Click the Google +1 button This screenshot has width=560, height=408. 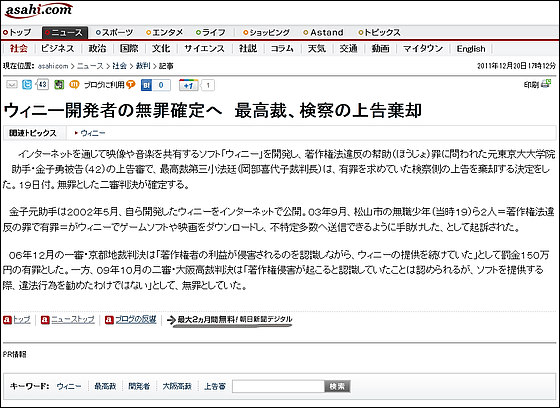coord(189,85)
